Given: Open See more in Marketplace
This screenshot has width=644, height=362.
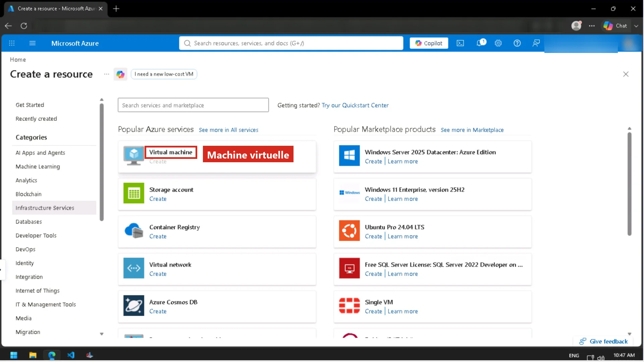Looking at the screenshot, I should click(472, 130).
